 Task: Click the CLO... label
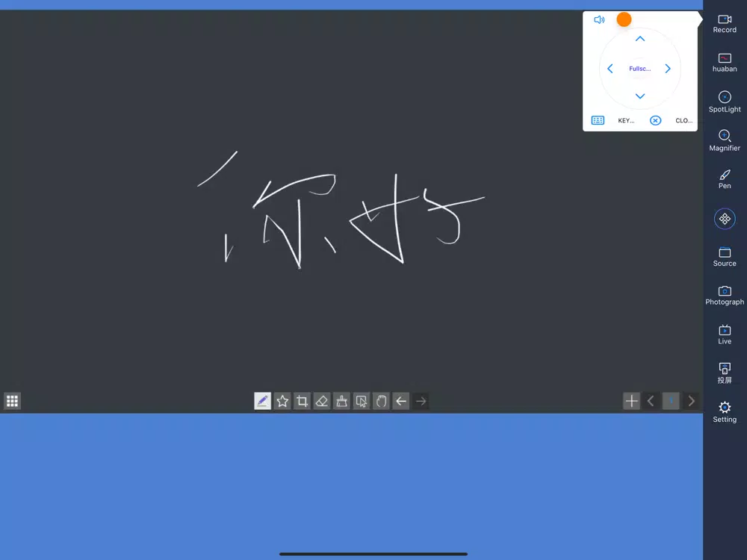point(684,120)
